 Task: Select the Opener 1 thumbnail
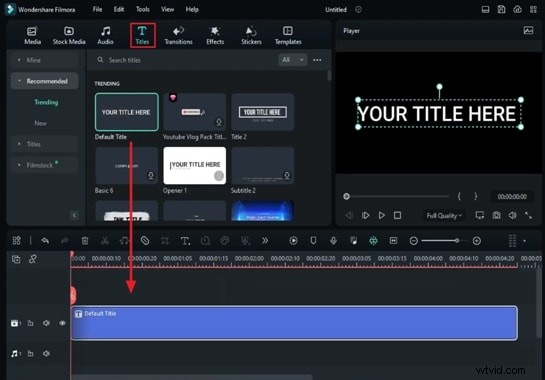195,165
